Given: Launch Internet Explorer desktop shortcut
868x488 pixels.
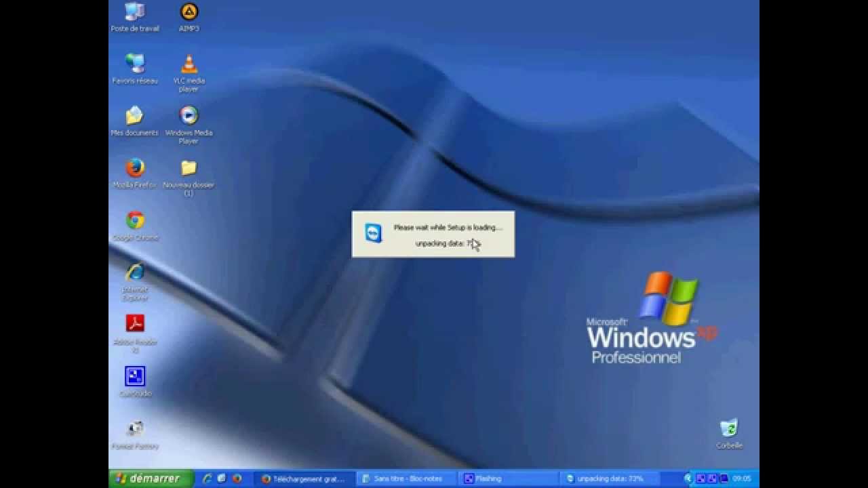Looking at the screenshot, I should tap(135, 282).
